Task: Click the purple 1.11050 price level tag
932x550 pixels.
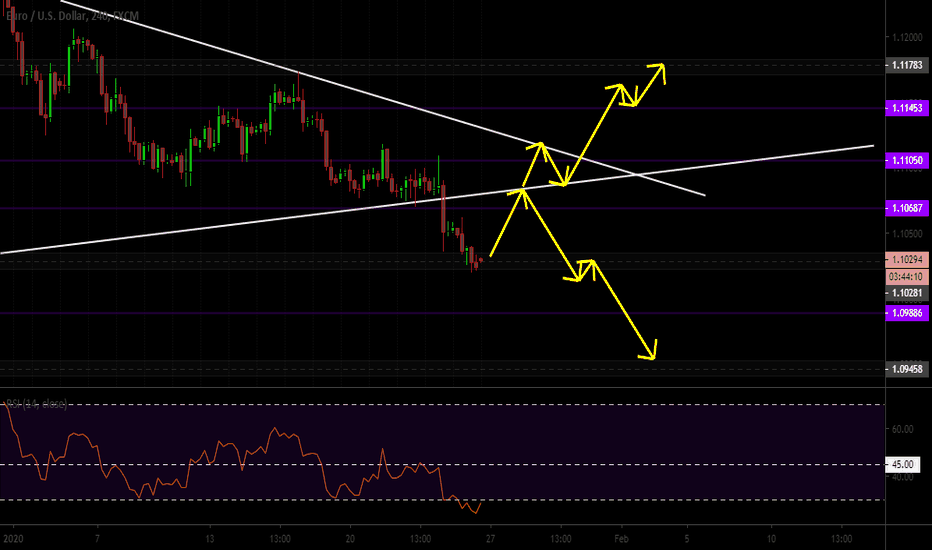Action: (907, 160)
